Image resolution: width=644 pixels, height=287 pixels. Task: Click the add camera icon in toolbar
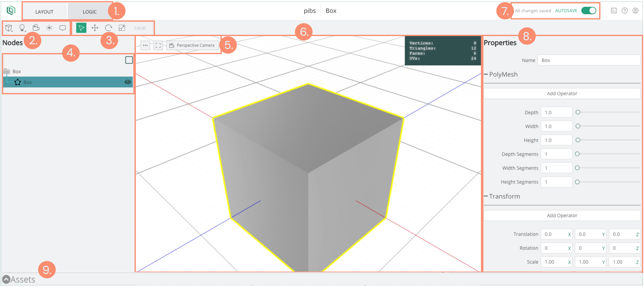36,28
